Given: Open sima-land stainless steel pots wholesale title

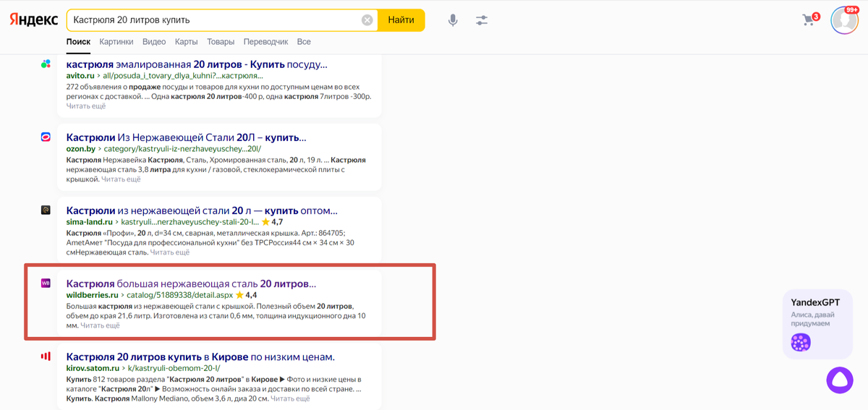Looking at the screenshot, I should (202, 210).
